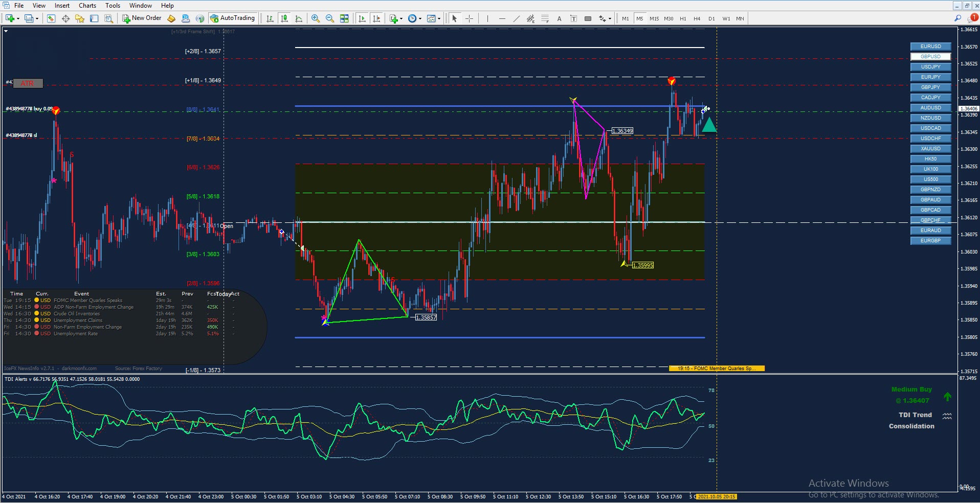980x503 pixels.
Task: Switch symbol to USDJPY button
Action: [930, 67]
